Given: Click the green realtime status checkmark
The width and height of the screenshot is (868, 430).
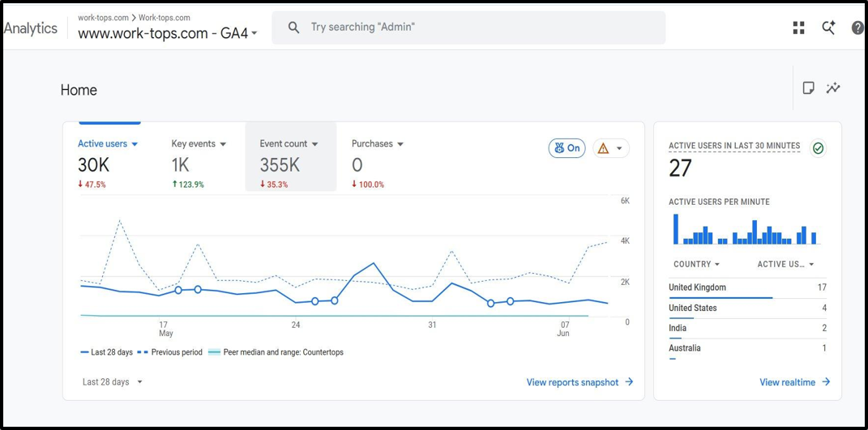Looking at the screenshot, I should (x=819, y=148).
